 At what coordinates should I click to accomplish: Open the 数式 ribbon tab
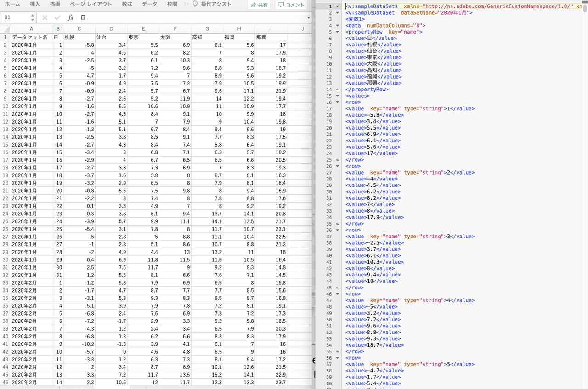pos(127,4)
